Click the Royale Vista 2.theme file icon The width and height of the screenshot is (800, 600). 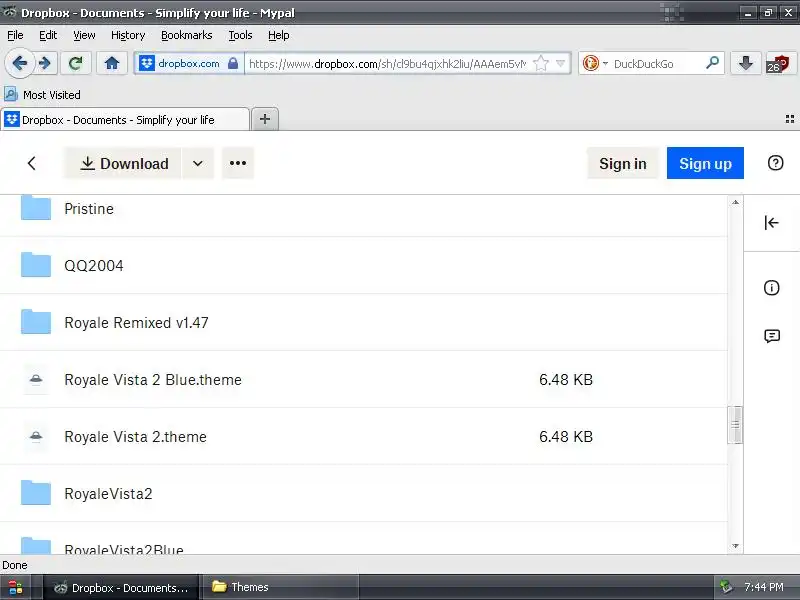click(36, 437)
